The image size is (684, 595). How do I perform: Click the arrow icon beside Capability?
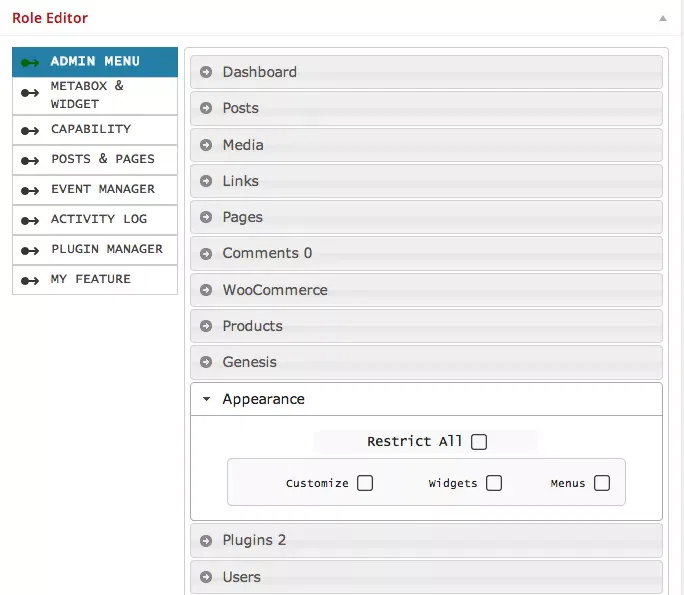30,130
